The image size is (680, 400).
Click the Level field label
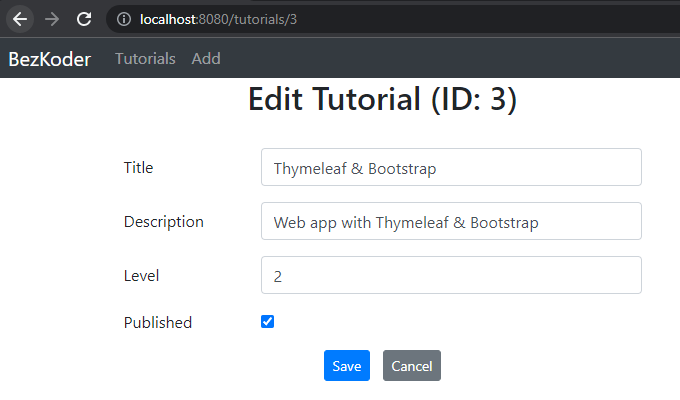tap(141, 276)
